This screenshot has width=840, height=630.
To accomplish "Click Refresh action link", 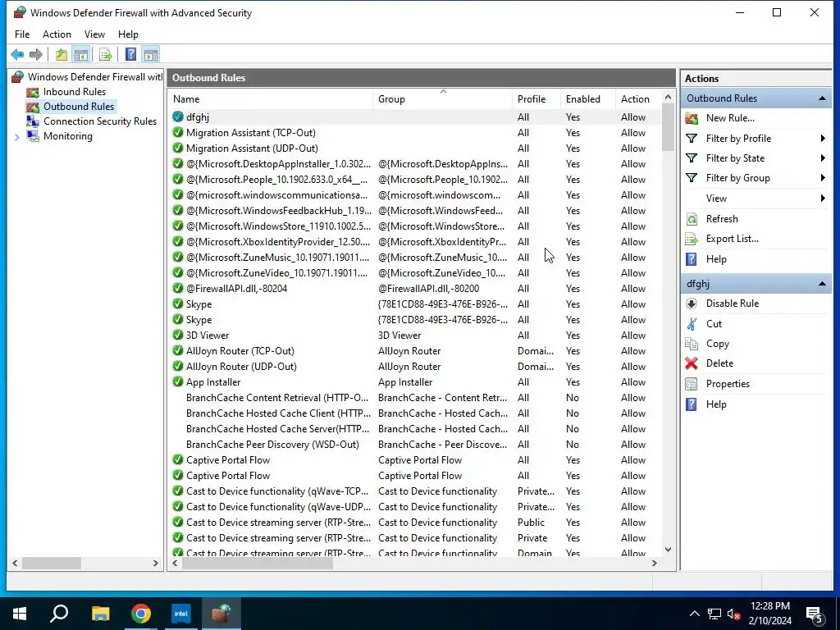I will (x=722, y=218).
